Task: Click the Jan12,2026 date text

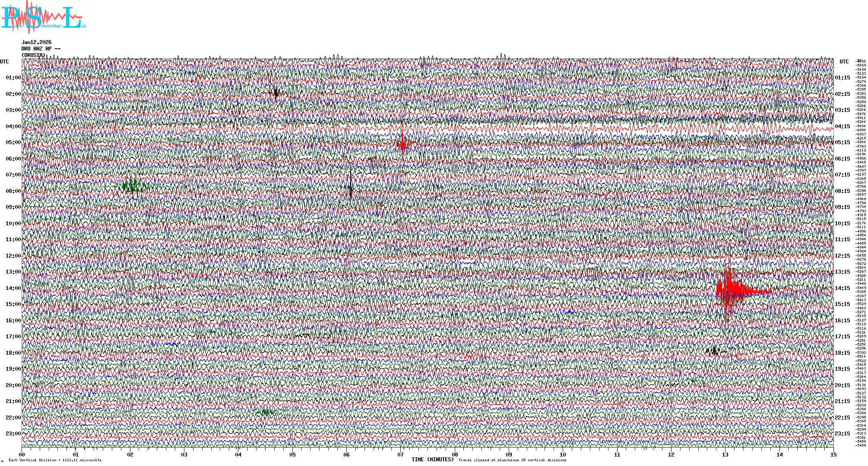Action: coord(37,42)
